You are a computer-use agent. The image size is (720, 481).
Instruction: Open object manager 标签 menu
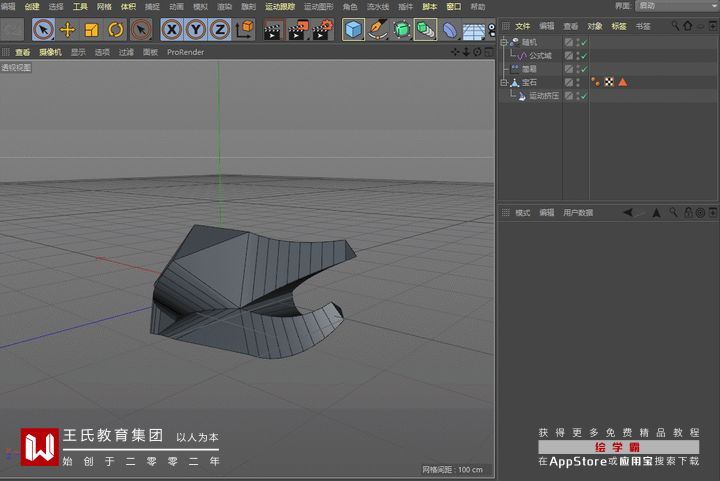(x=619, y=26)
